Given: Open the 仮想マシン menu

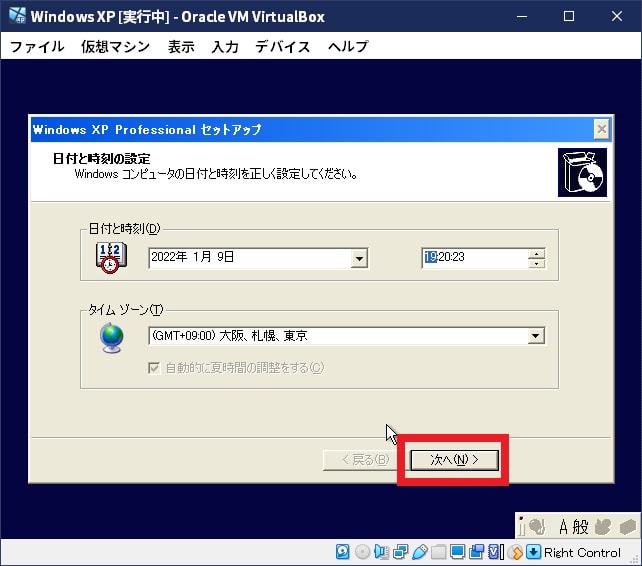Looking at the screenshot, I should (115, 46).
